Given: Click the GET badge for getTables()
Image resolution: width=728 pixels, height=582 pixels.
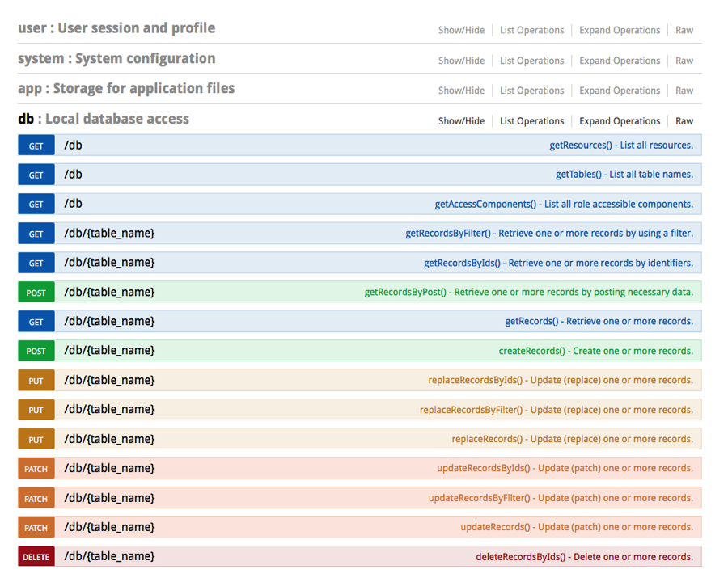Looking at the screenshot, I should 36,175.
